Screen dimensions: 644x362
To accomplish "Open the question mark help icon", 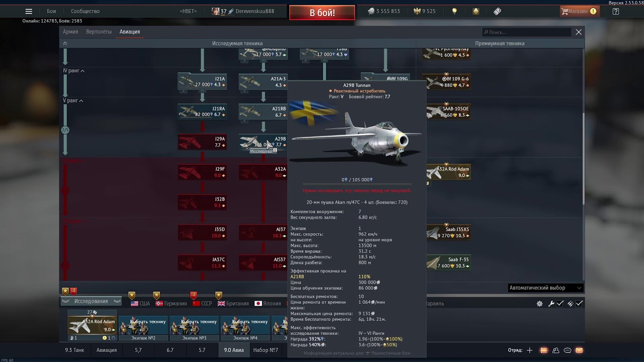I will pyautogui.click(x=616, y=11).
